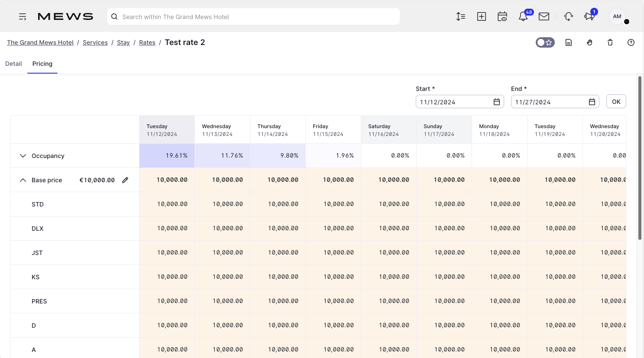The width and height of the screenshot is (644, 358).
Task: Open the availability calendar-with-eye icon
Action: (x=502, y=16)
